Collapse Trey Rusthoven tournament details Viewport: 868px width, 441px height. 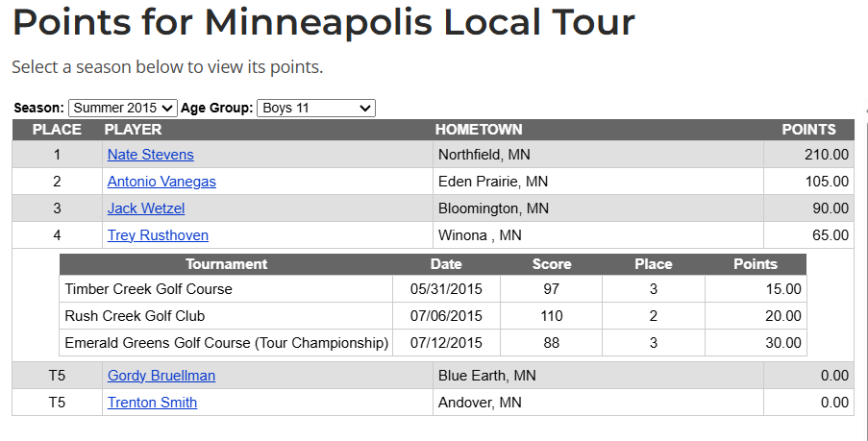tap(158, 235)
